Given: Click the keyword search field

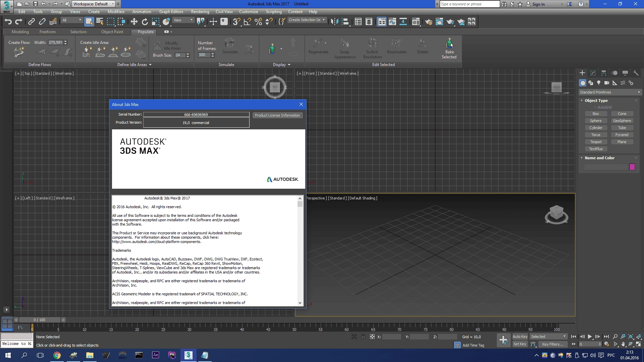Looking at the screenshot, I should (x=470, y=4).
